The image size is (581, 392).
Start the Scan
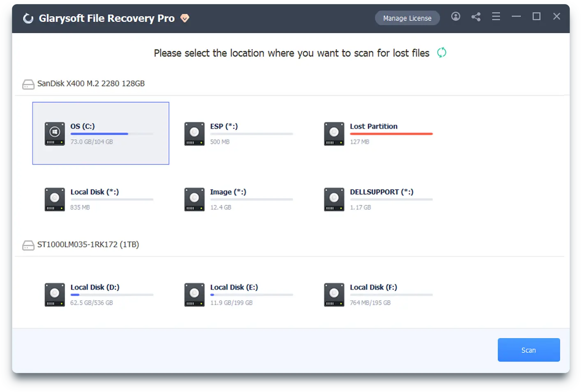pyautogui.click(x=529, y=350)
